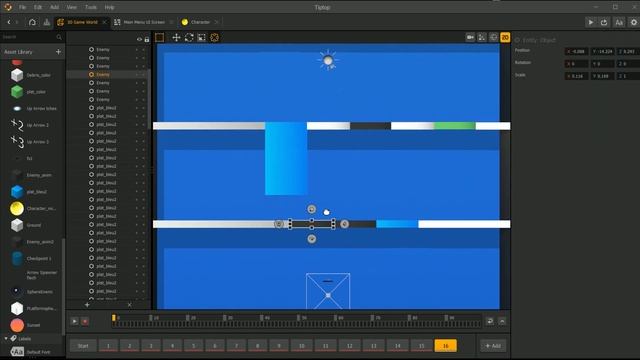Toggle visibility eye in outliner header

tap(139, 39)
